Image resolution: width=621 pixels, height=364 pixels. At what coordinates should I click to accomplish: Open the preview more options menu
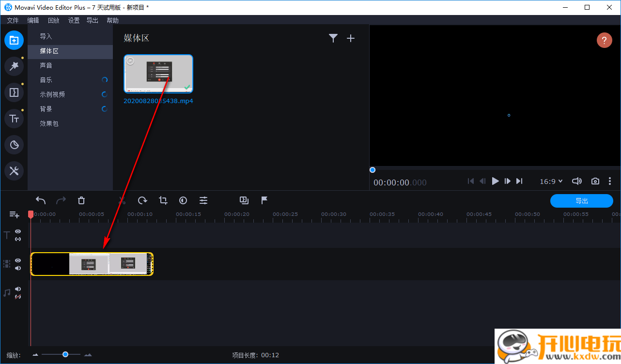point(609,181)
